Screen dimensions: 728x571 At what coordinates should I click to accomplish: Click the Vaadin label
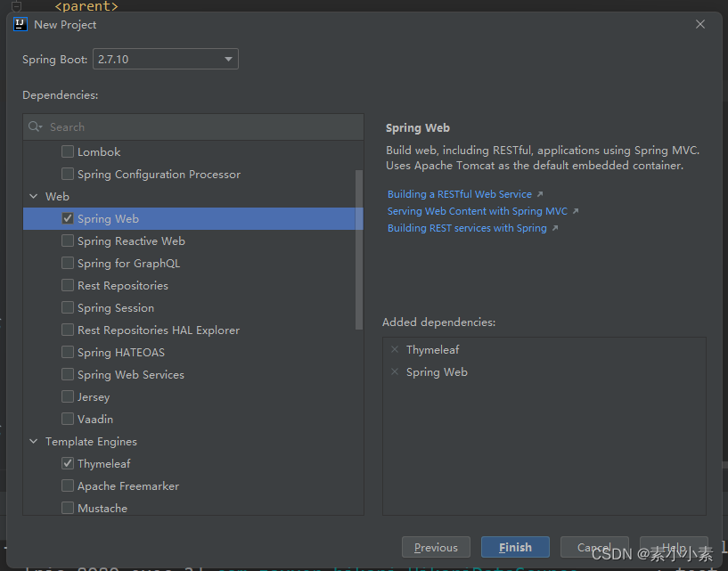(x=95, y=420)
